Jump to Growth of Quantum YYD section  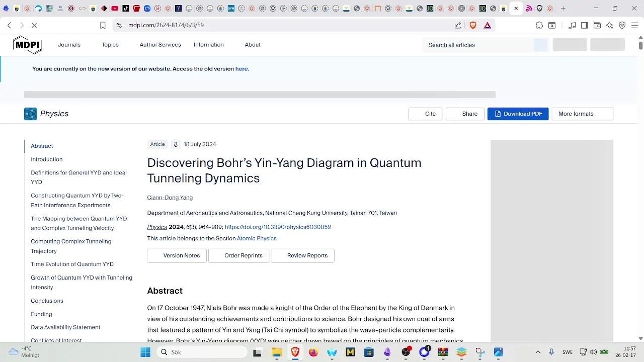tap(82, 282)
